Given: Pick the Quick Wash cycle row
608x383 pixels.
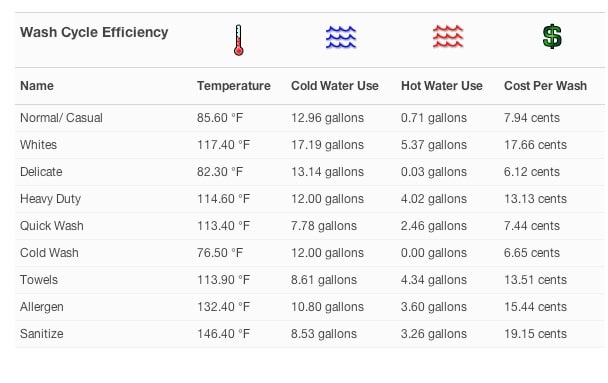Looking at the screenshot, I should (309, 226).
